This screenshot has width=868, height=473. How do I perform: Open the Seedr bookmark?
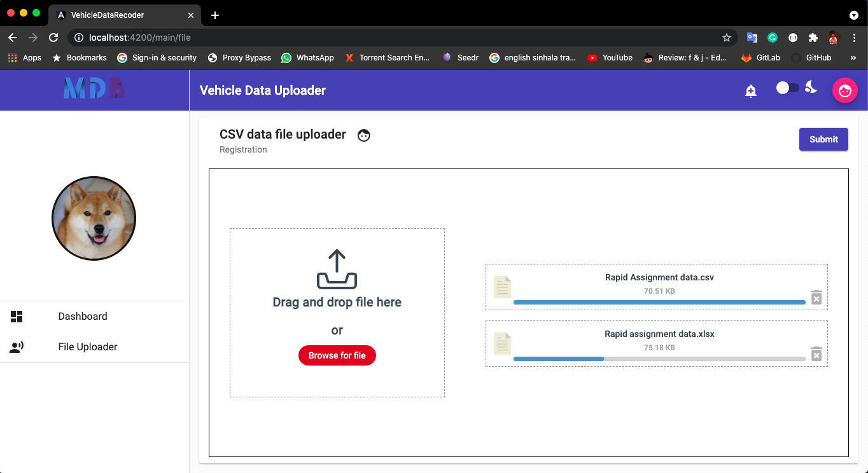click(461, 58)
